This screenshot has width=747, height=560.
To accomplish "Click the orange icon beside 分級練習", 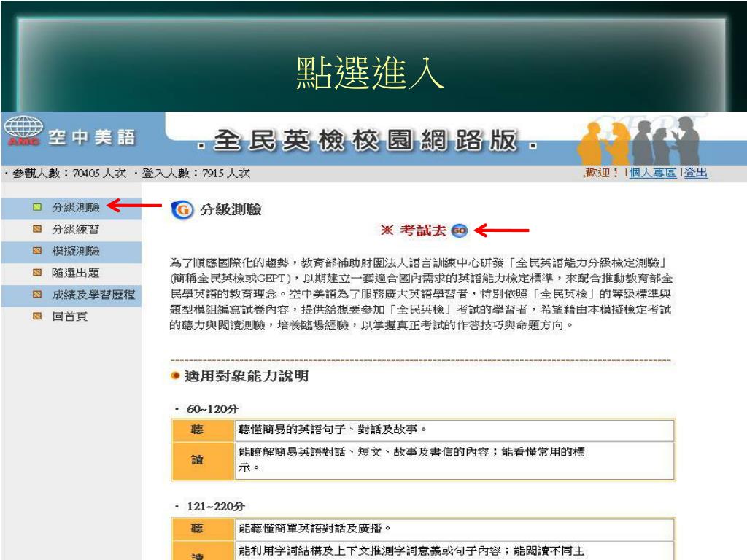I will [x=37, y=229].
